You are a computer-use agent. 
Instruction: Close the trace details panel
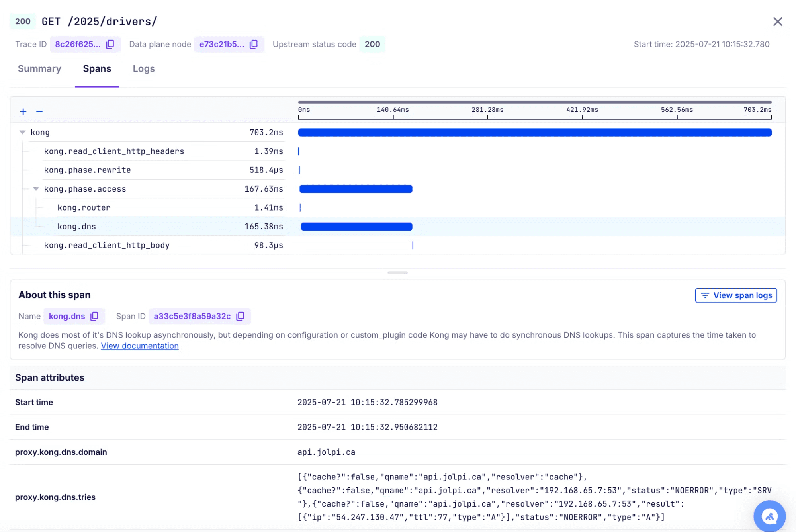(x=777, y=22)
